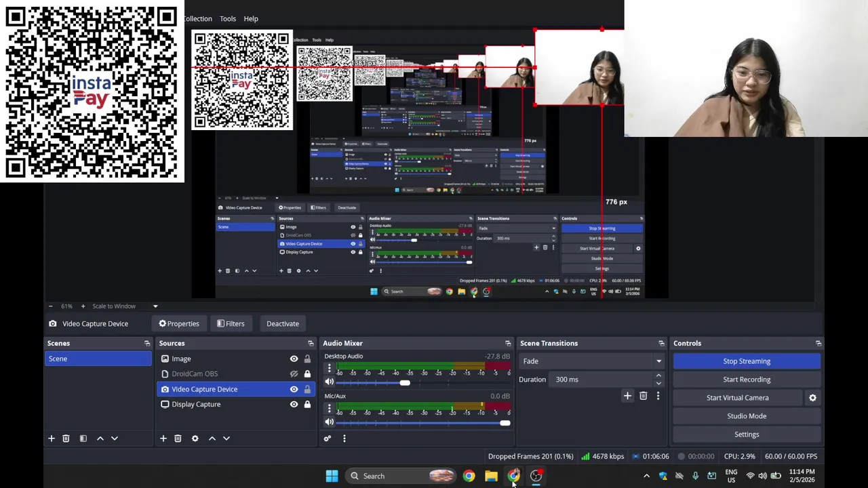Remove scene transition trash icon

[643, 396]
